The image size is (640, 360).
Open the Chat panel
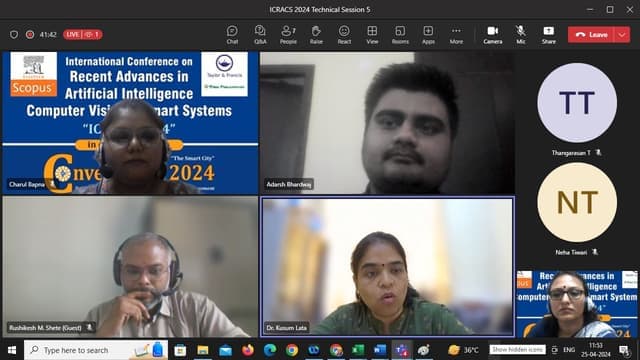[232, 35]
